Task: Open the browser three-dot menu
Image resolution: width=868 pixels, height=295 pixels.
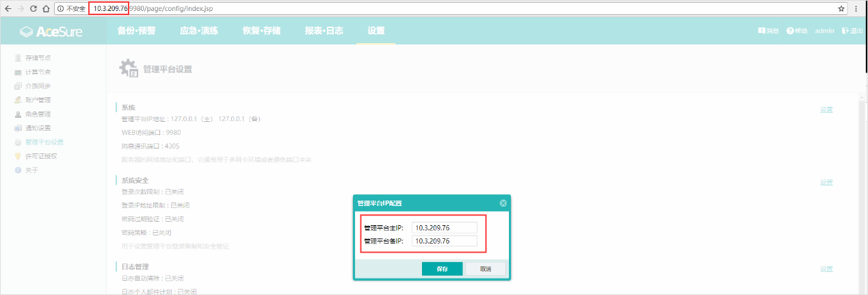Action: point(856,8)
